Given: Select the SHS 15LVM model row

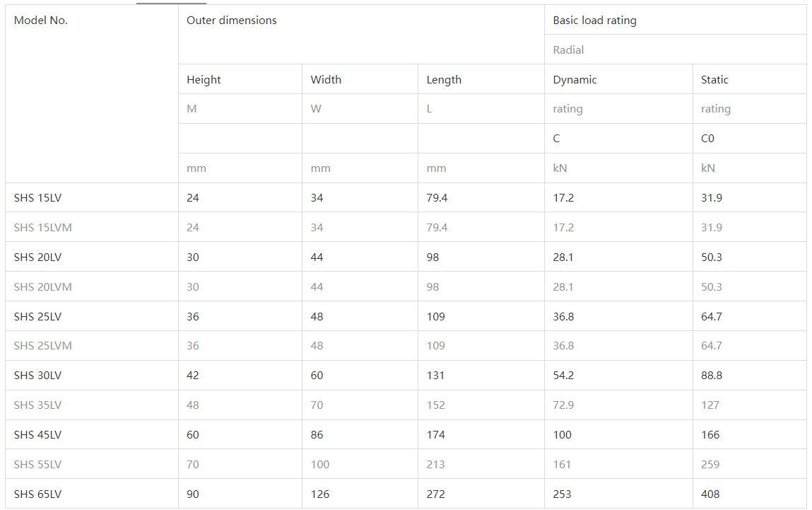Looking at the screenshot, I should click(42, 228).
